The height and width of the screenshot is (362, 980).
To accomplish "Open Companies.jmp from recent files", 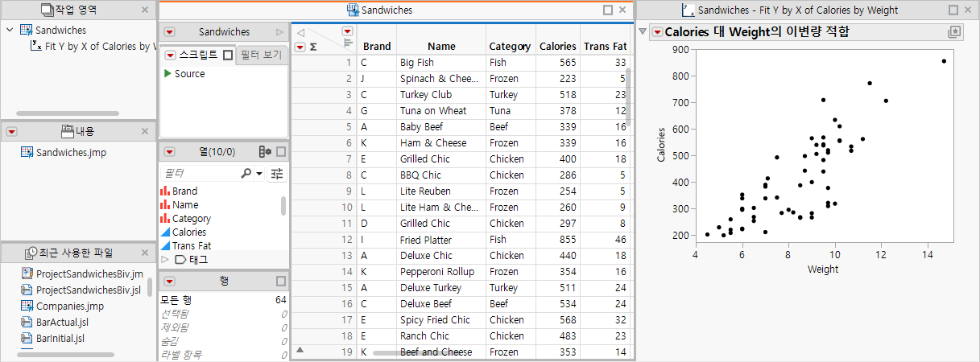I will click(62, 306).
